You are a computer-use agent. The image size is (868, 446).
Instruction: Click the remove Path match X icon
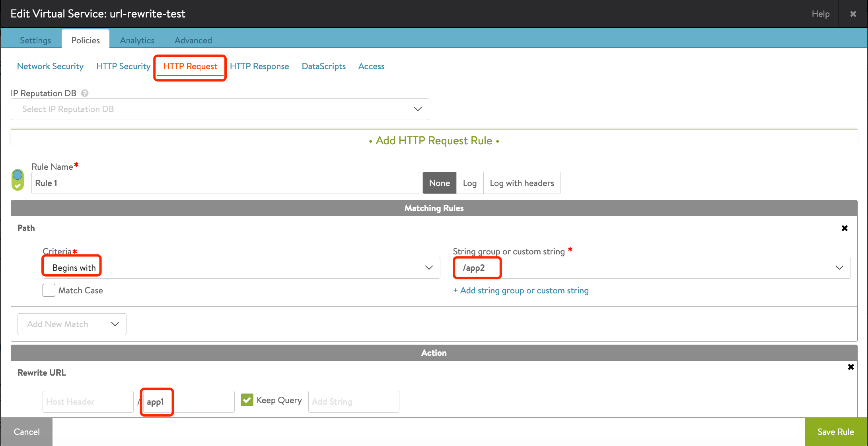pyautogui.click(x=845, y=228)
